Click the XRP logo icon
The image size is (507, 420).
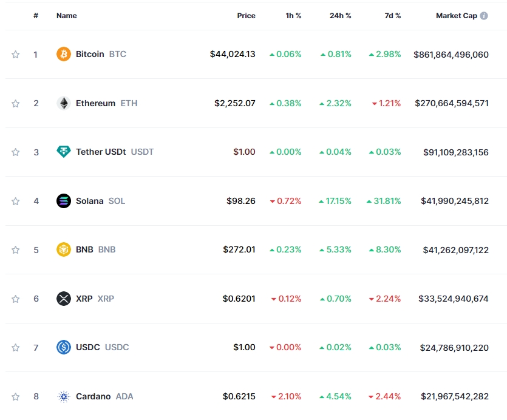pyautogui.click(x=62, y=299)
